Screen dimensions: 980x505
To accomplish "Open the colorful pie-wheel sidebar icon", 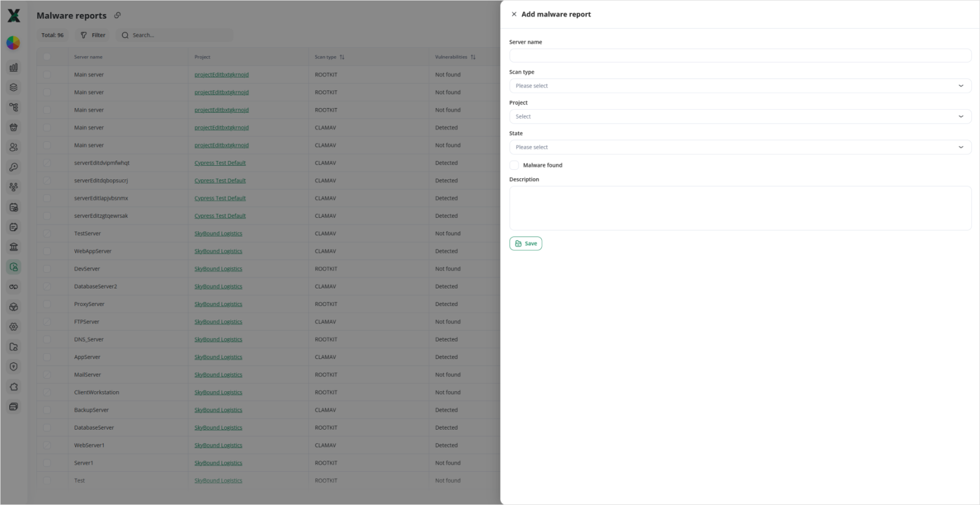I will [x=13, y=43].
